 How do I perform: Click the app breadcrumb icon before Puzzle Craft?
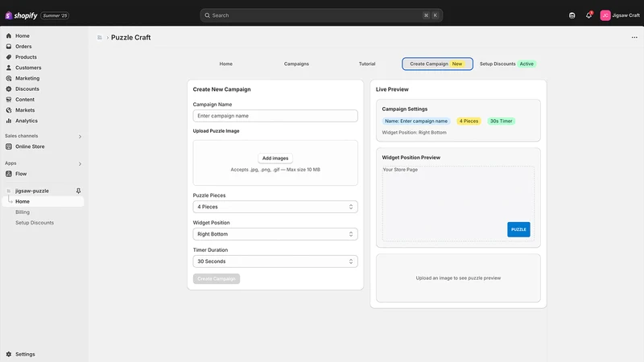(x=99, y=37)
